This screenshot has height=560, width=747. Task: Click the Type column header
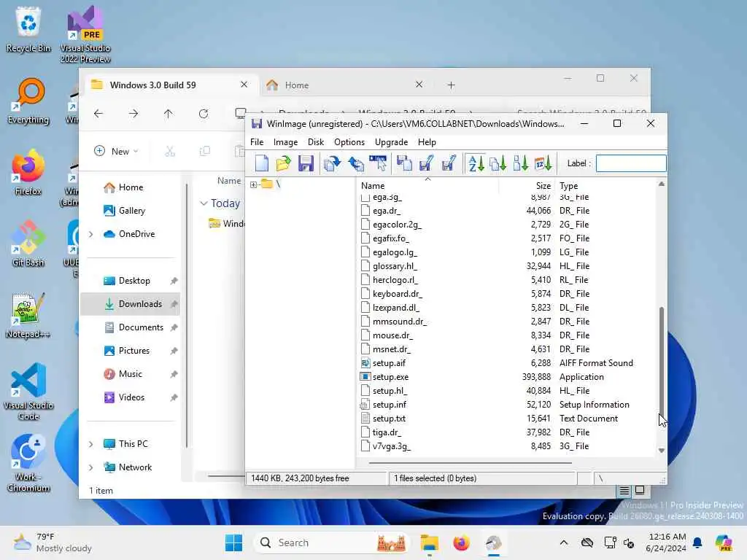click(569, 186)
